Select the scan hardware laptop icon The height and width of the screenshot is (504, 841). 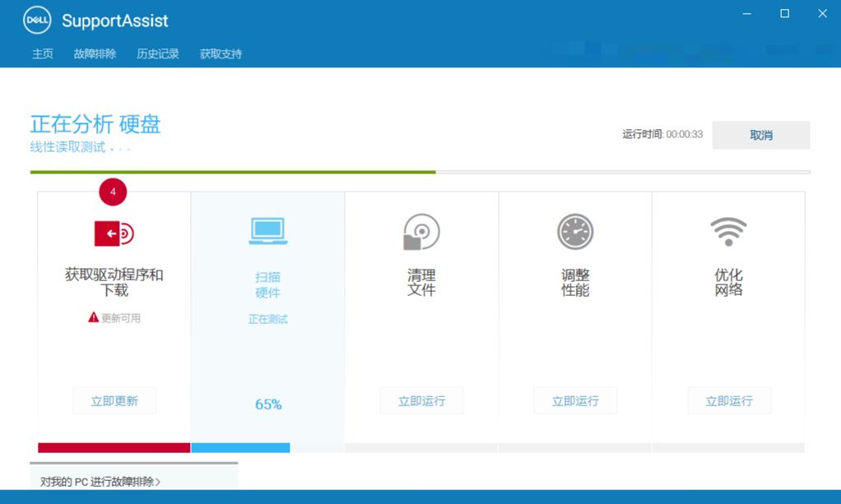267,231
